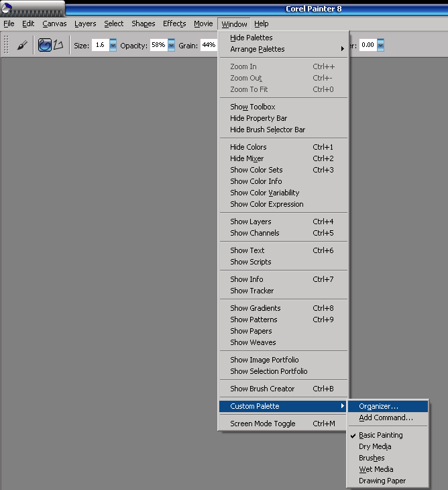Choose the freehand strokes icon
Screen dimensions: 448x490
tap(45, 45)
